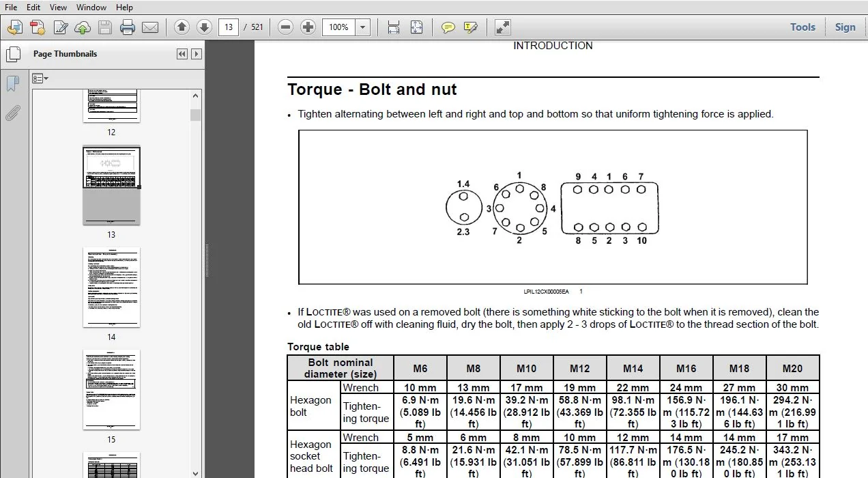
Task: Toggle the Attachments paperclip panel
Action: (x=13, y=113)
